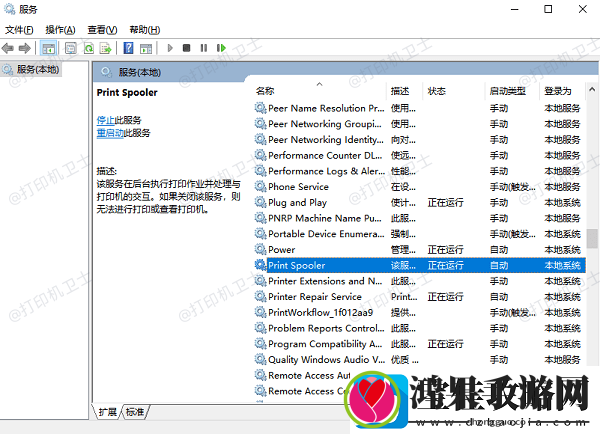This screenshot has height=434, width=600.
Task: Click 正在运行 status in Plug and Play row
Action: click(x=445, y=202)
